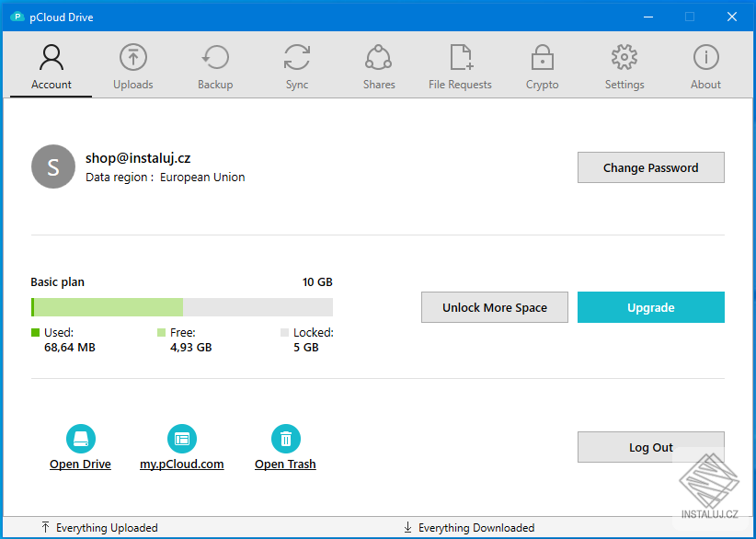Viewport: 756px width, 539px height.
Task: Click the Upgrade button
Action: [x=651, y=307]
